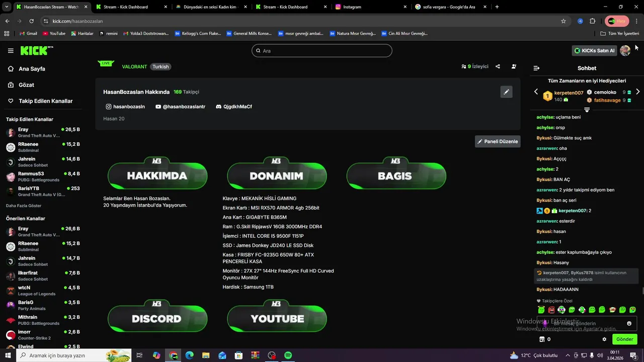Open Microsoft Store from the taskbar
This screenshot has width=644, height=362.
238,355
